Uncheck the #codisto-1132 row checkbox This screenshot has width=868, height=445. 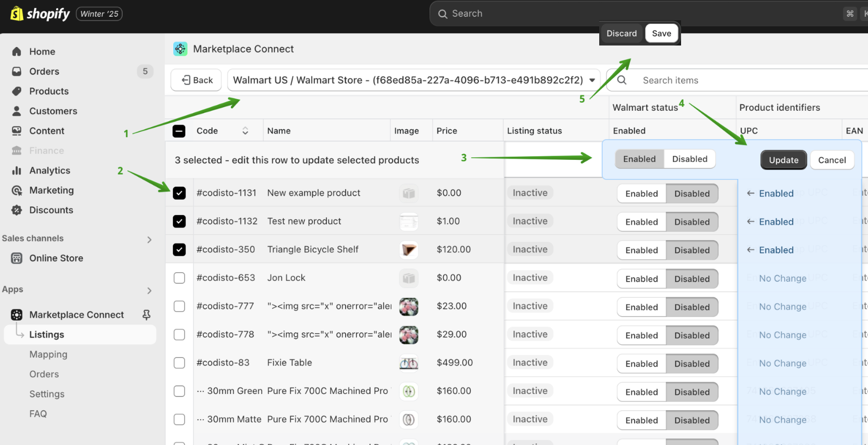tap(179, 221)
